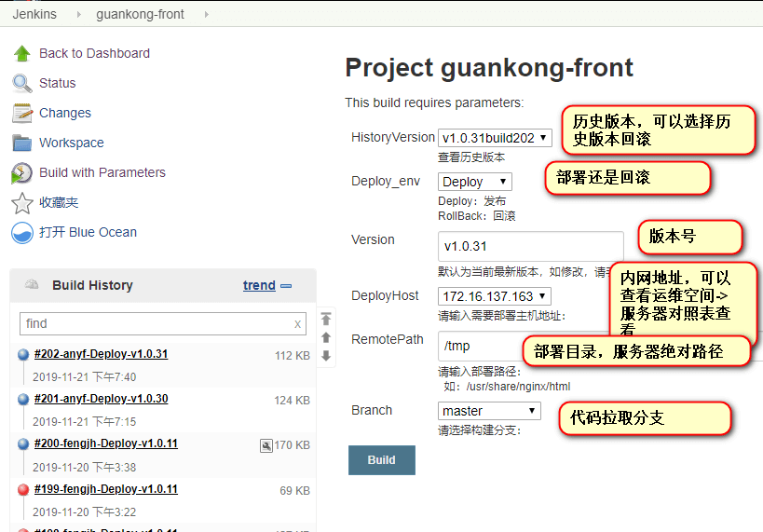This screenshot has width=763, height=532.
Task: Open build #202-anyf-Deploy-v1.0.31
Action: pyautogui.click(x=102, y=354)
